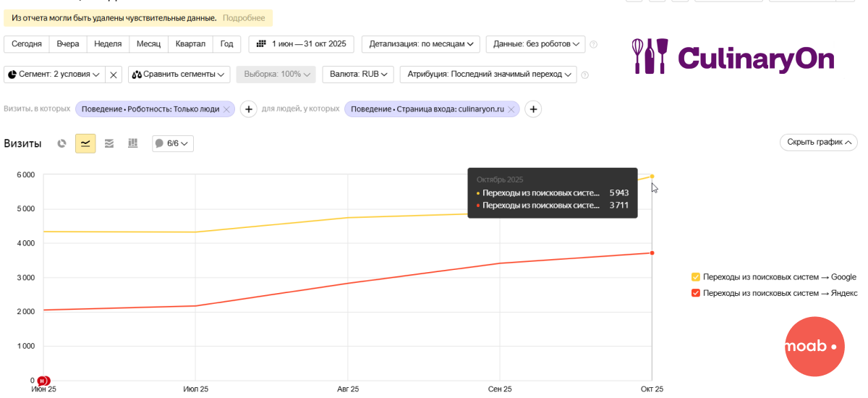The width and height of the screenshot is (868, 398).
Task: Remove the 'Роботность: Только люди' filter chip
Action: [226, 109]
